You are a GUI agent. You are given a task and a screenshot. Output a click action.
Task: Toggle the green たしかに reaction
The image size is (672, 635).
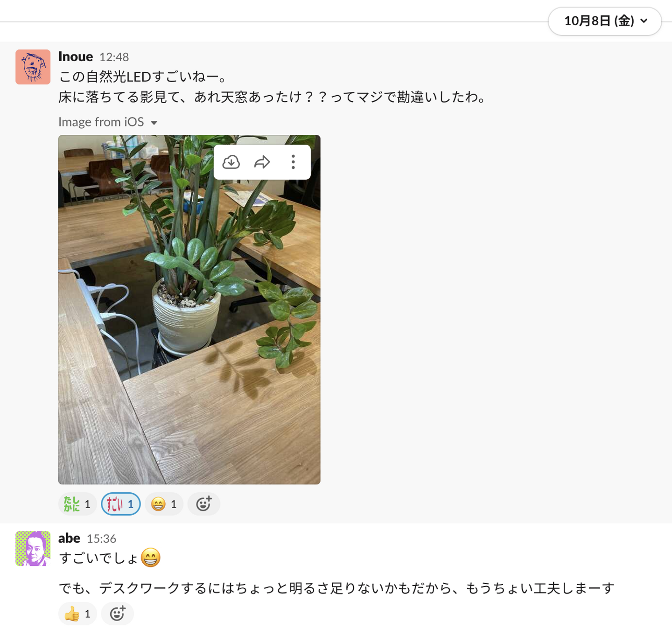click(77, 504)
